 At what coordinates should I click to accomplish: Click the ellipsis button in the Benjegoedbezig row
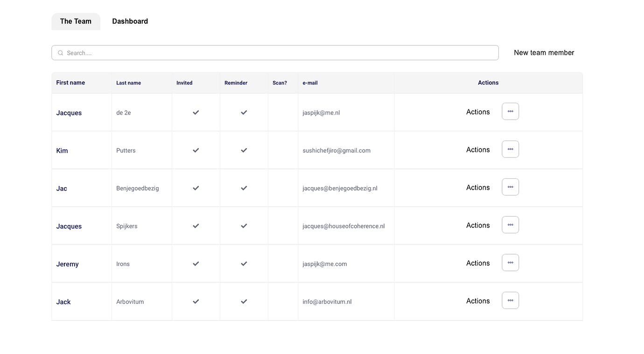click(510, 187)
